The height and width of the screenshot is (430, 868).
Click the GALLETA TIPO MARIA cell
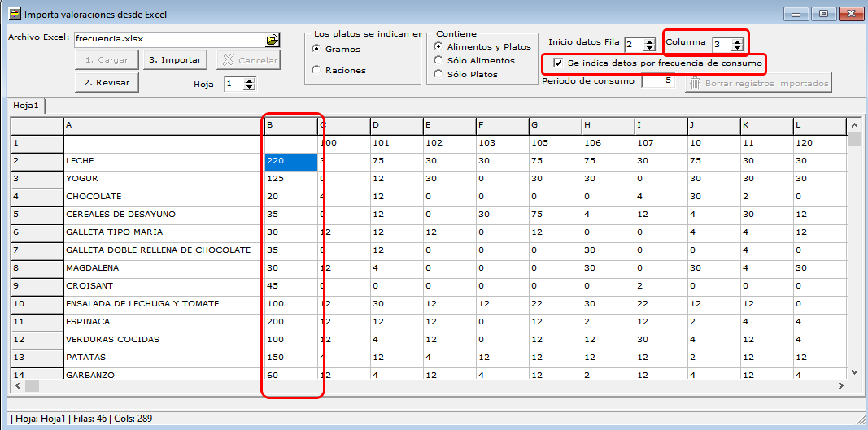(x=164, y=232)
